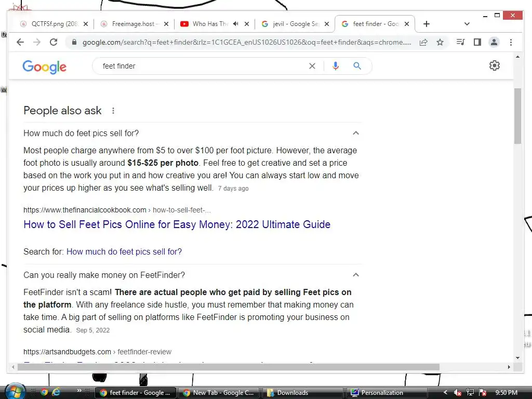Viewport: 532px width, 399px height.
Task: Go to the Google logo homepage
Action: tap(45, 67)
